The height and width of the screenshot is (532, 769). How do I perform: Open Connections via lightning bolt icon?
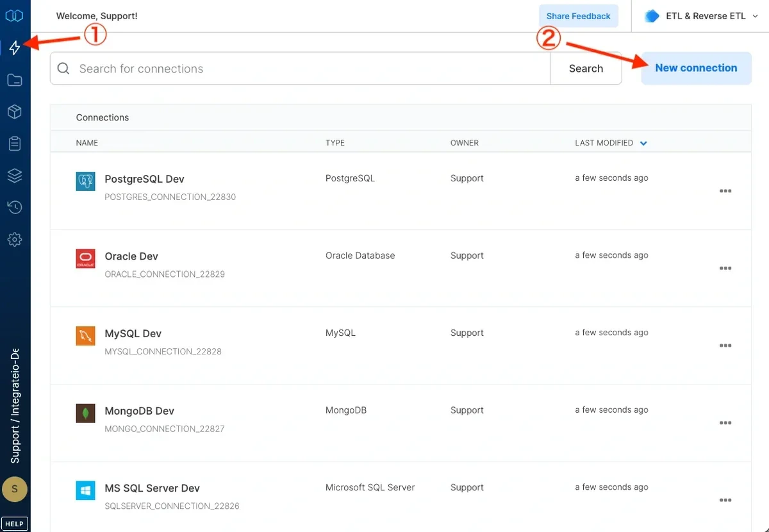[x=15, y=47]
